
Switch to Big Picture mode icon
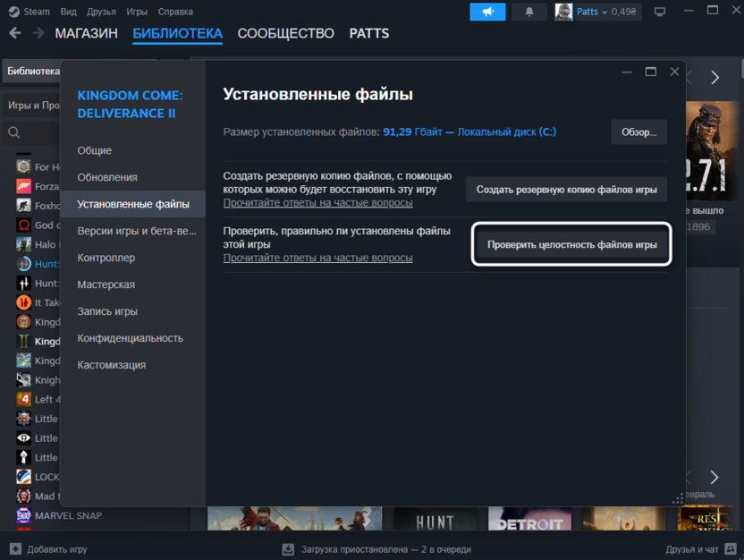[x=660, y=12]
